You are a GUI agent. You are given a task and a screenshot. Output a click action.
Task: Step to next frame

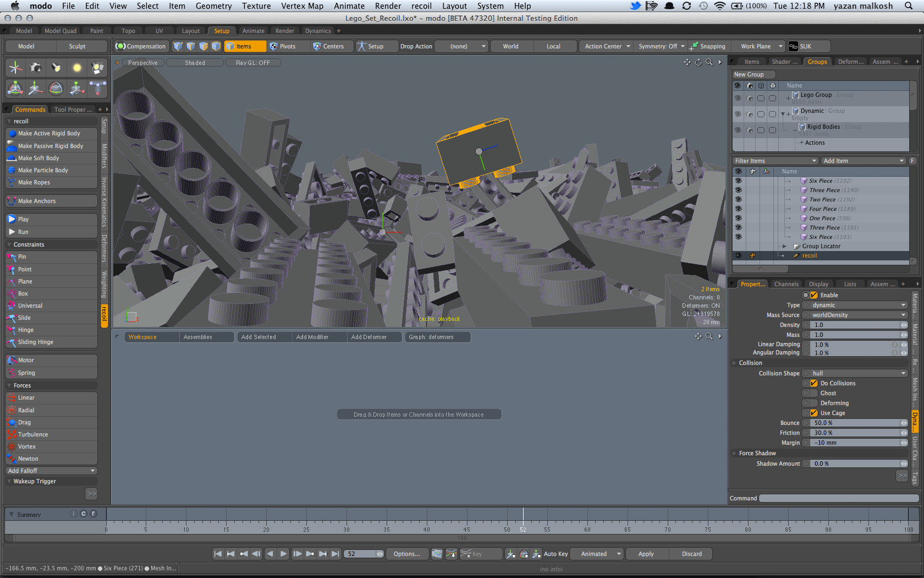pos(297,554)
